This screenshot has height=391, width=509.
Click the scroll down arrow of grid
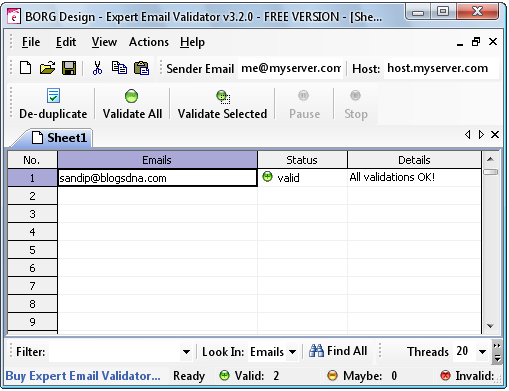pyautogui.click(x=490, y=326)
